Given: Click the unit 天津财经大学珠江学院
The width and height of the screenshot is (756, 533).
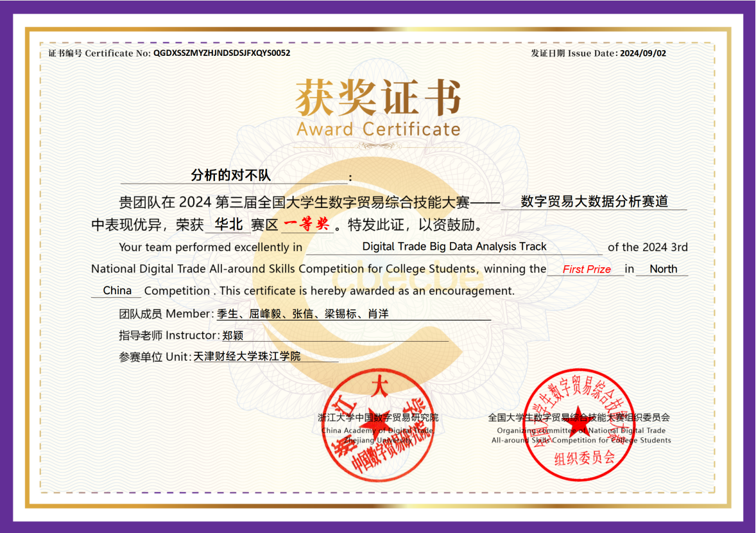Looking at the screenshot, I should click(247, 356).
